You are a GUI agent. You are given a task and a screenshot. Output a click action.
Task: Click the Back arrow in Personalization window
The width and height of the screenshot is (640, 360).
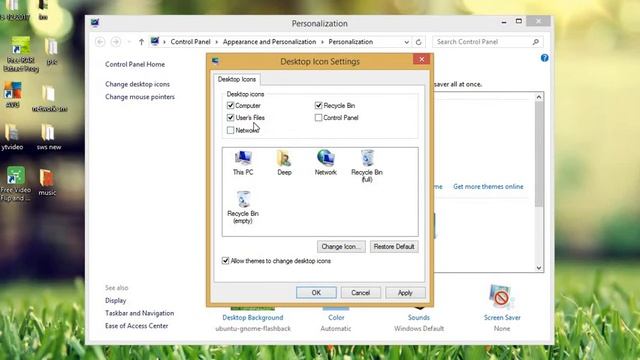tap(100, 42)
